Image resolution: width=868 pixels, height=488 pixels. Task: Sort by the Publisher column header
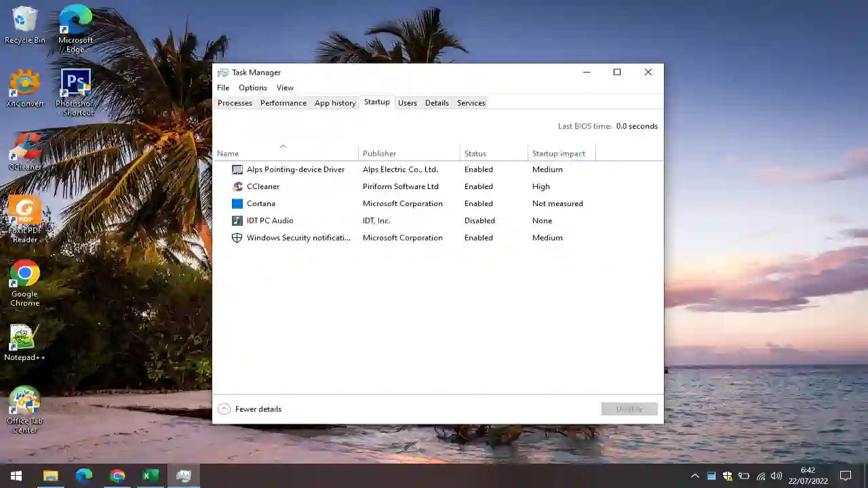tap(409, 153)
